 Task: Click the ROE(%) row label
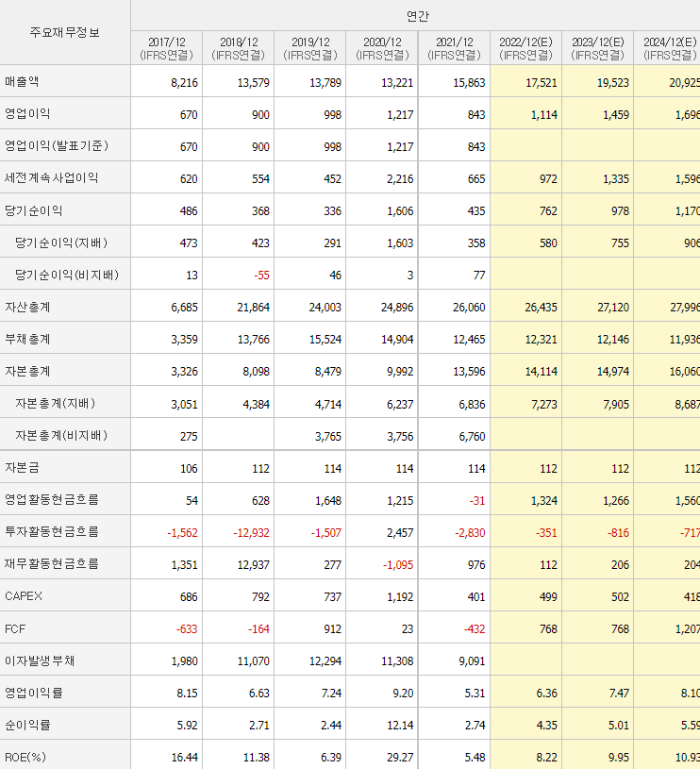coord(25,758)
